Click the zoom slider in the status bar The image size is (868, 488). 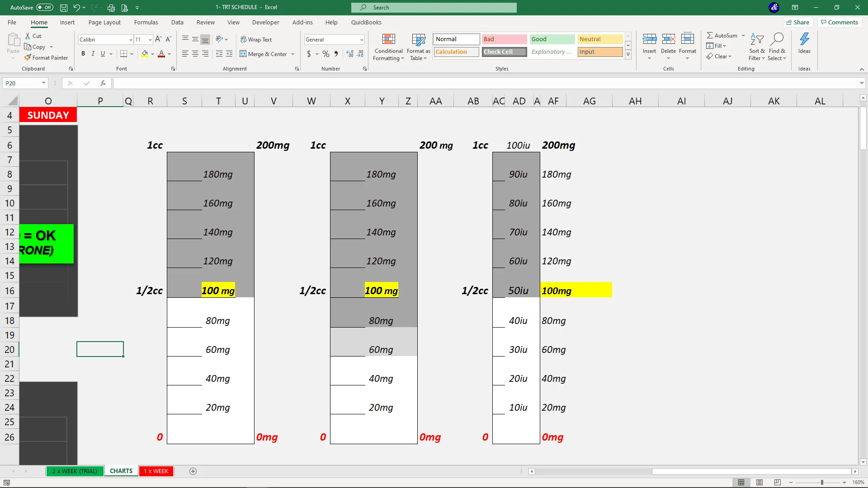(821, 482)
